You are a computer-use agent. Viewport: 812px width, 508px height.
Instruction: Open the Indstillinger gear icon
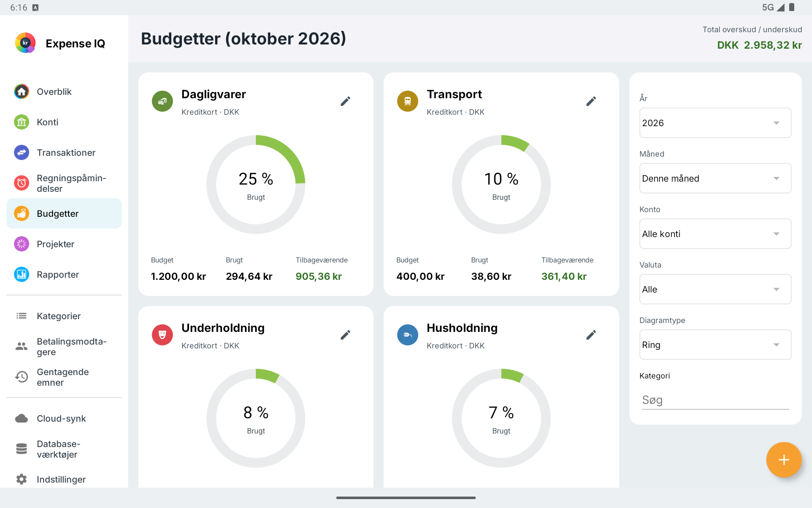point(22,479)
